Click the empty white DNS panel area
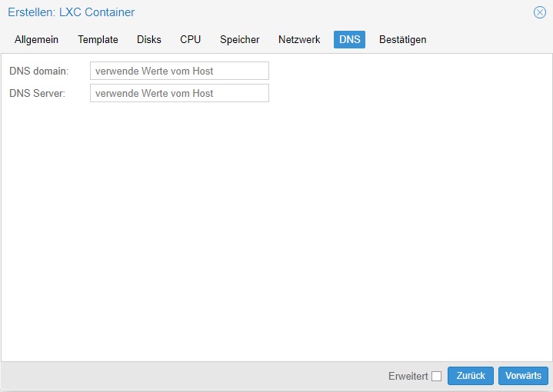Screen dimensions: 553x392 pos(277,229)
